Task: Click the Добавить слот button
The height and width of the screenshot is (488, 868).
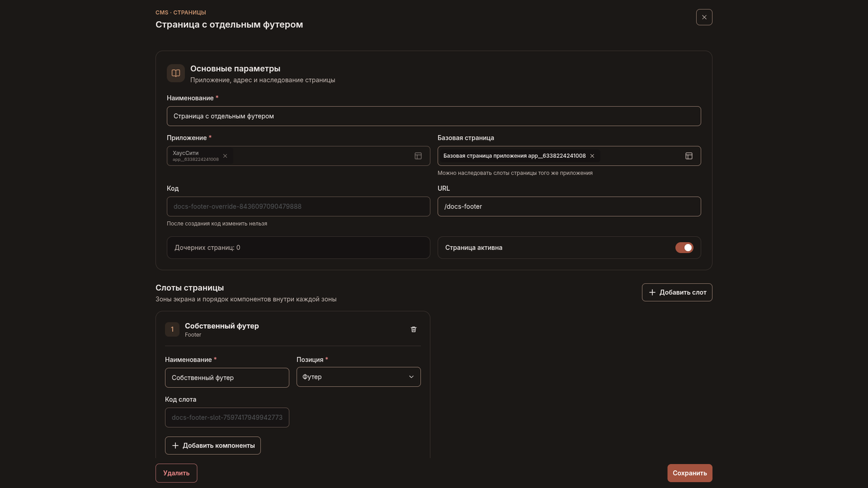Action: [x=677, y=292]
